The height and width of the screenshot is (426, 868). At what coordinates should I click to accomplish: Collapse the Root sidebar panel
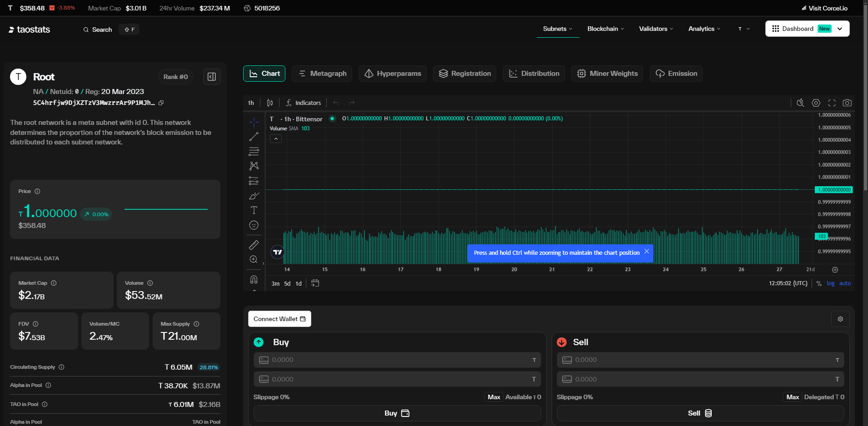coord(211,77)
